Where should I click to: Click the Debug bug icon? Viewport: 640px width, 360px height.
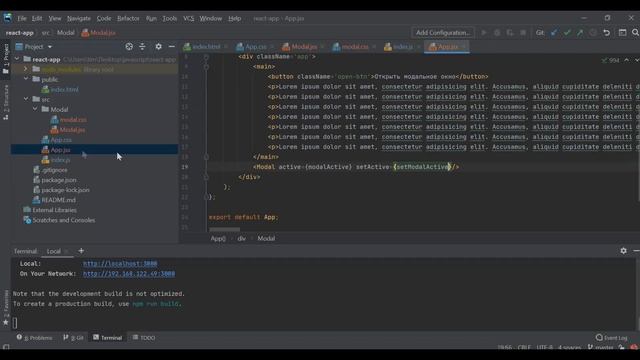coord(497,33)
